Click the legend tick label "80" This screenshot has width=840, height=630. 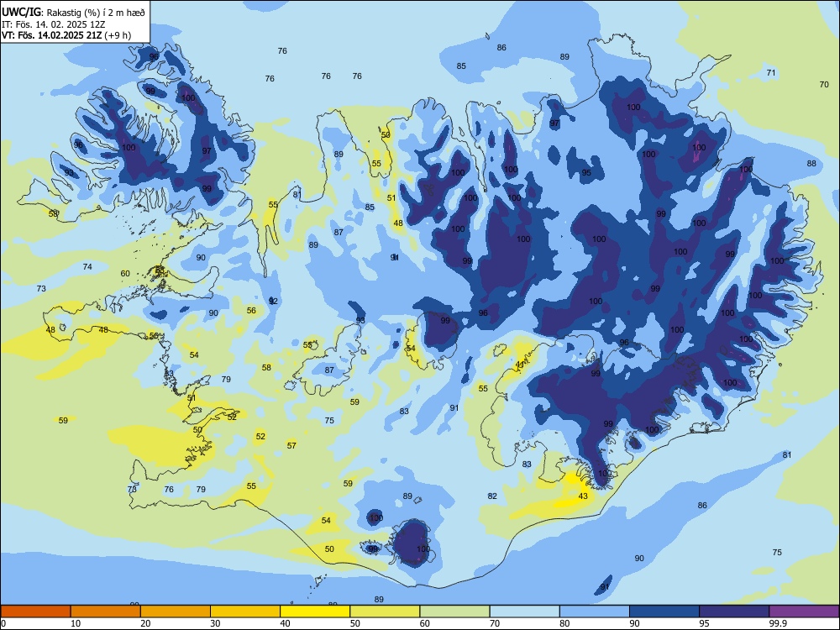[564, 623]
